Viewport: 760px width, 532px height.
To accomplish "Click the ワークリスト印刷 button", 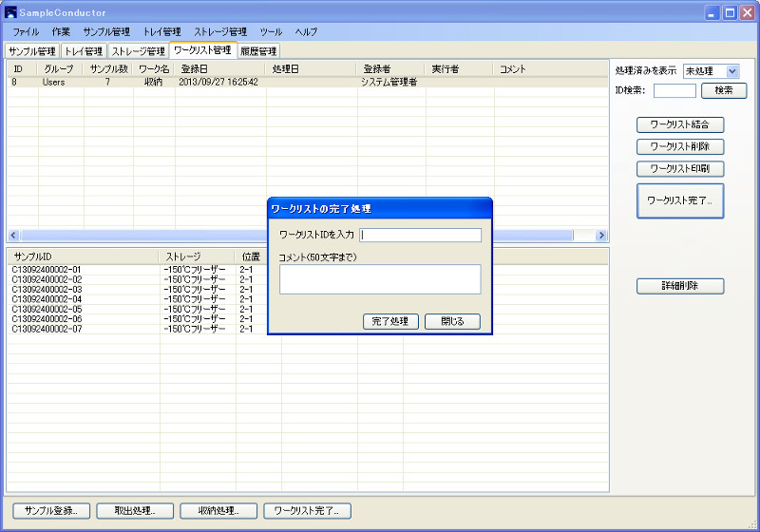I will 679,168.
